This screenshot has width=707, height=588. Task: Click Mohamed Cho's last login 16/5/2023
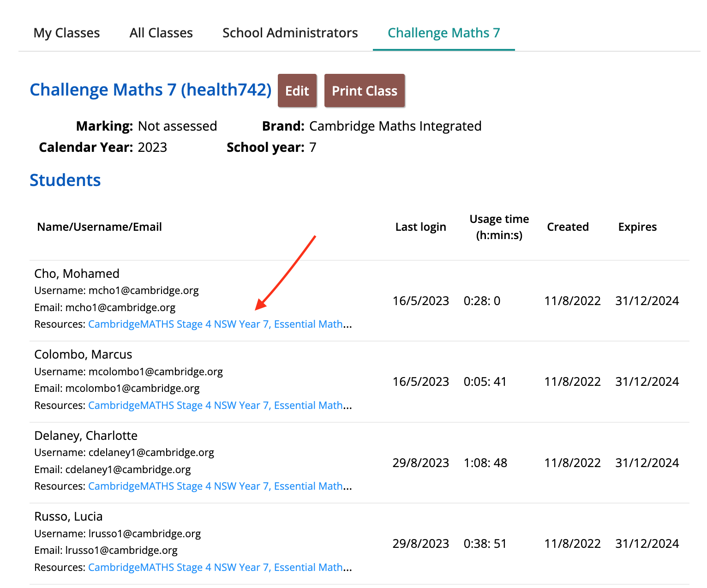pyautogui.click(x=420, y=301)
